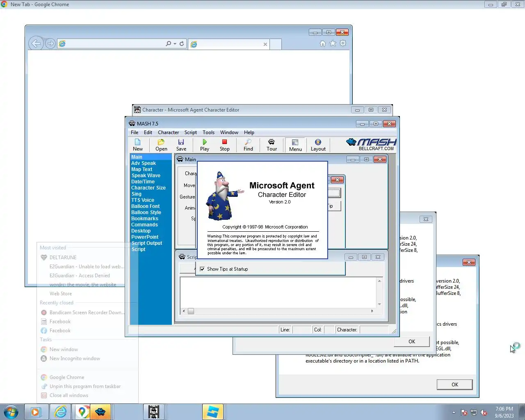Click the New script toolbar icon

pyautogui.click(x=138, y=145)
